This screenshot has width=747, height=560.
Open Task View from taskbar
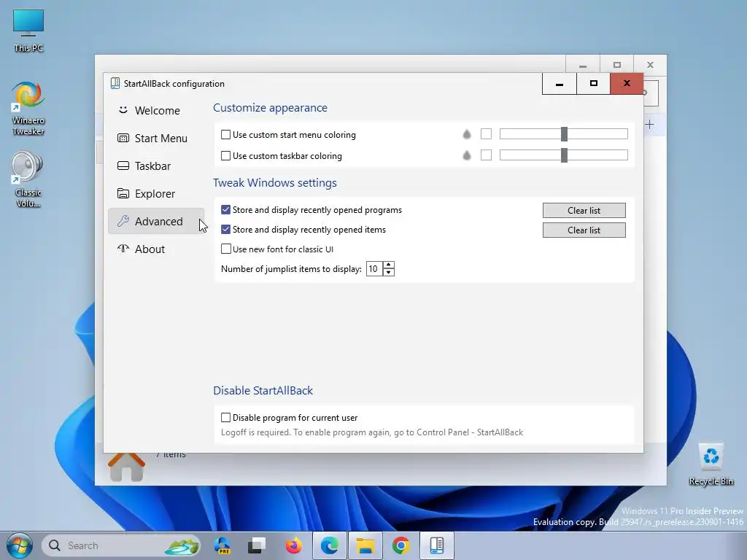[257, 545]
